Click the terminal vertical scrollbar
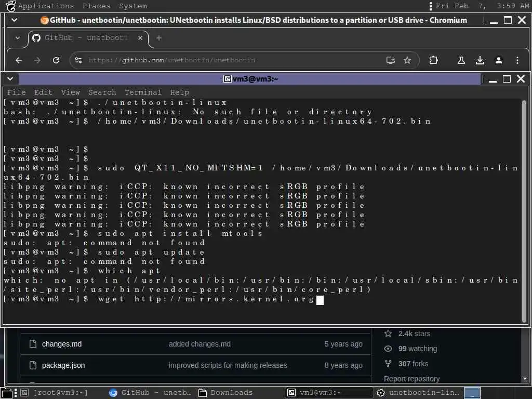Viewport: 532px width, 399px height. click(524, 210)
